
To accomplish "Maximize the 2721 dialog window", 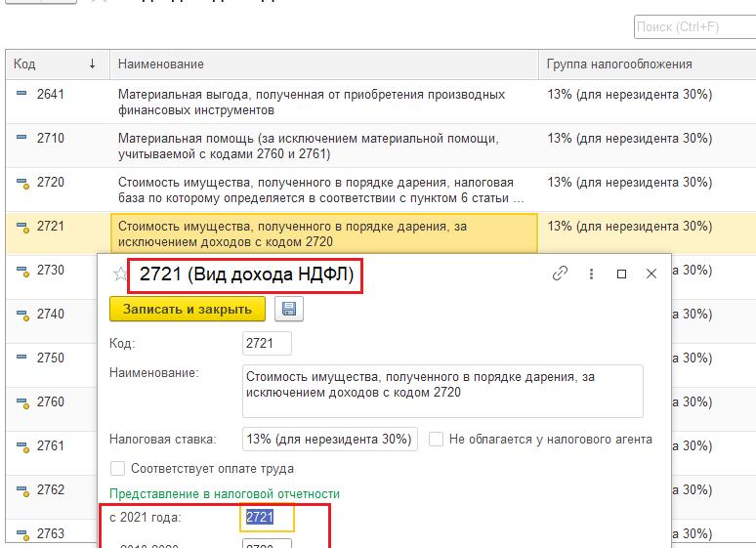I will tap(621, 274).
